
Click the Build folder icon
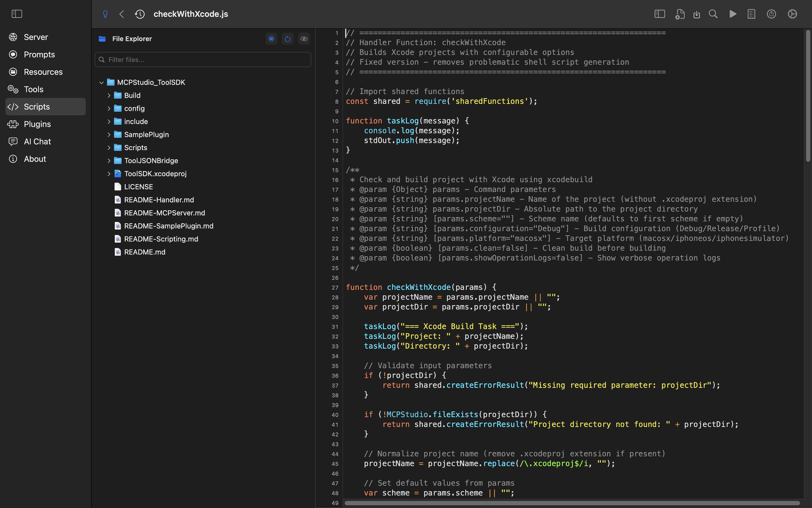point(118,96)
